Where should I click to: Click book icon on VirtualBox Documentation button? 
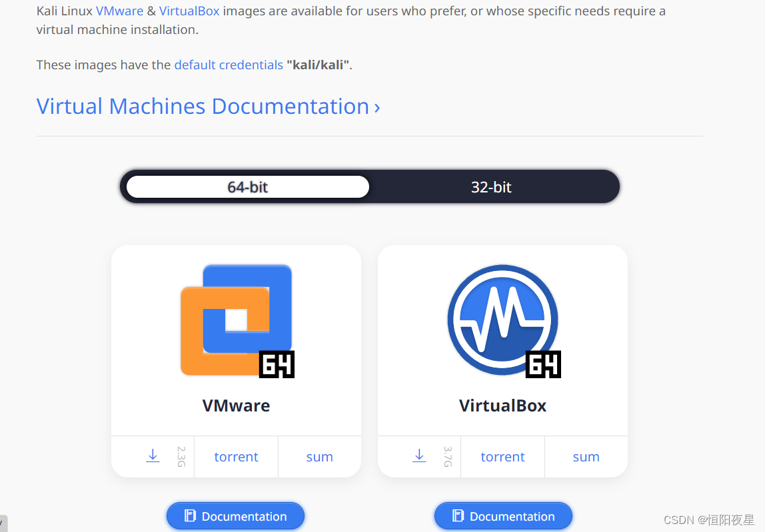[x=458, y=516]
